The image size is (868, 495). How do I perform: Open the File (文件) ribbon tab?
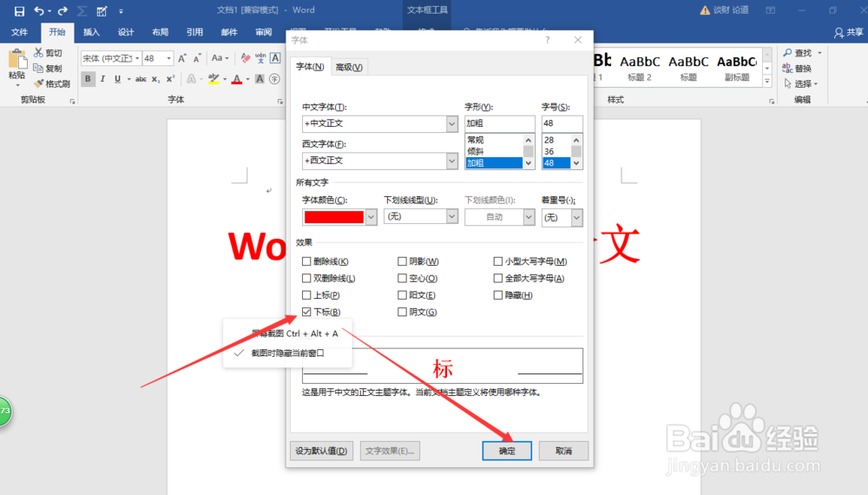[19, 32]
